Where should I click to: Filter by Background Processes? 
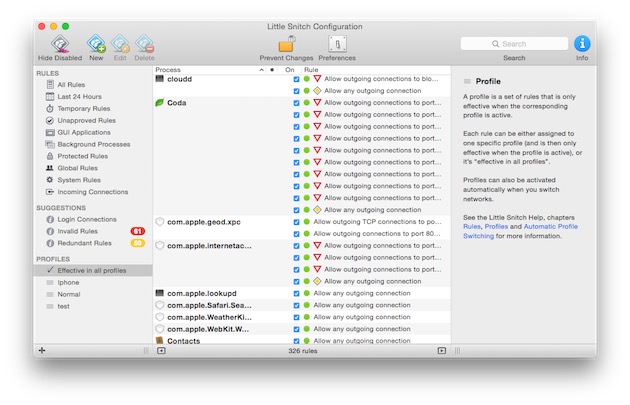pyautogui.click(x=92, y=144)
